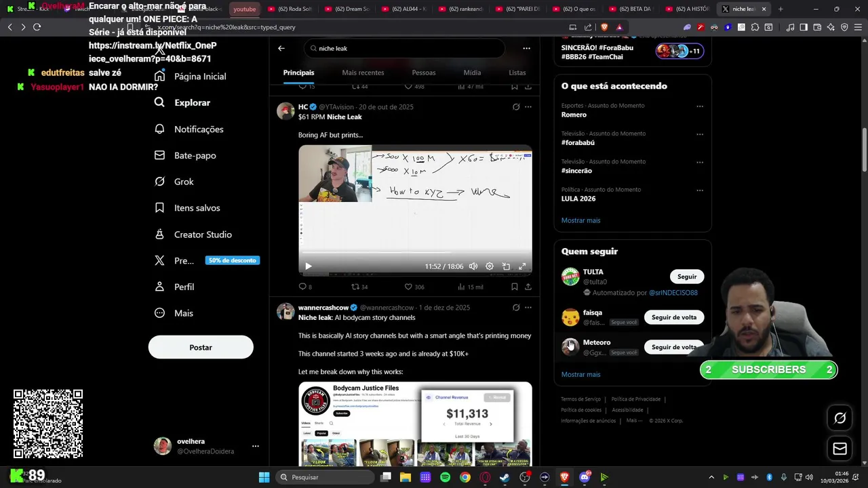Image resolution: width=868 pixels, height=488 pixels.
Task: Click the 50% de desconto badge
Action: coord(232,260)
